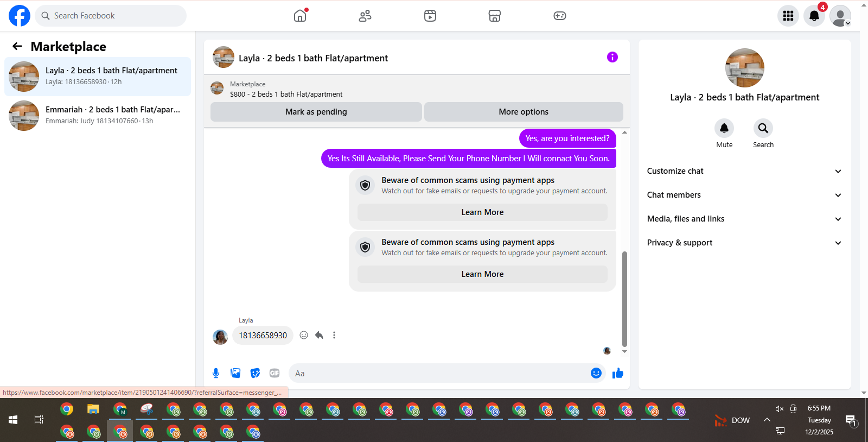This screenshot has height=442, width=868.
Task: Expand Privacy & support section
Action: 744,243
